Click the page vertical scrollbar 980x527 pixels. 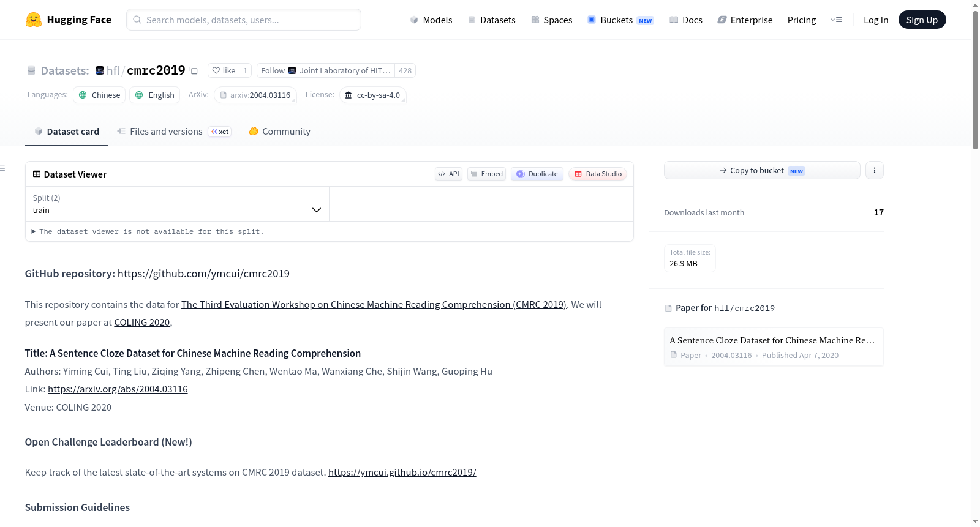[x=975, y=80]
